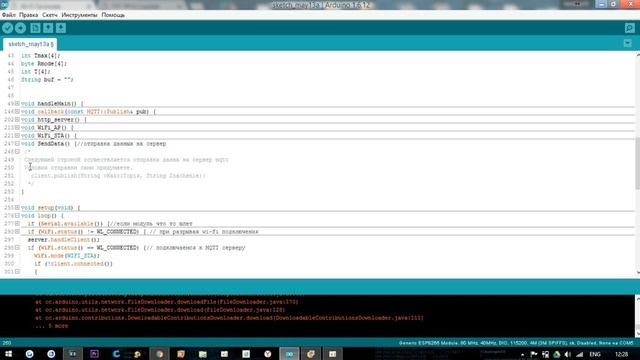Select the sketch_may13a tab
Viewport: 640px width, 360px height.
pyautogui.click(x=30, y=44)
